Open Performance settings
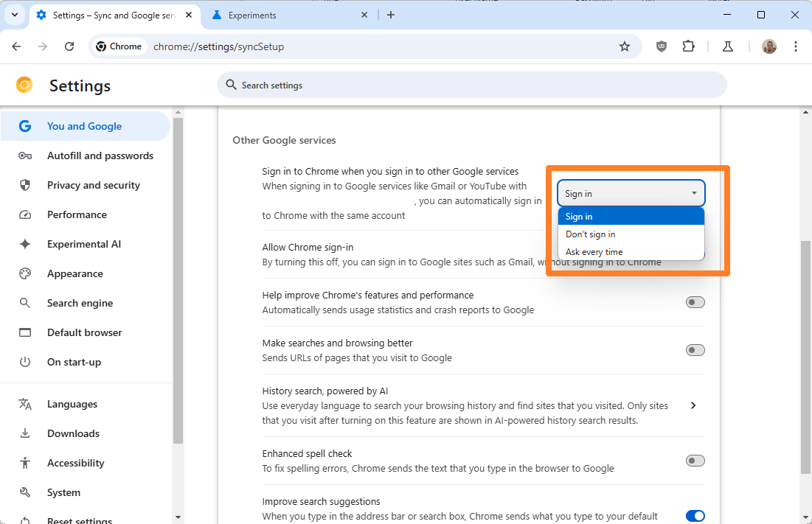This screenshot has width=812, height=524. pyautogui.click(x=85, y=214)
